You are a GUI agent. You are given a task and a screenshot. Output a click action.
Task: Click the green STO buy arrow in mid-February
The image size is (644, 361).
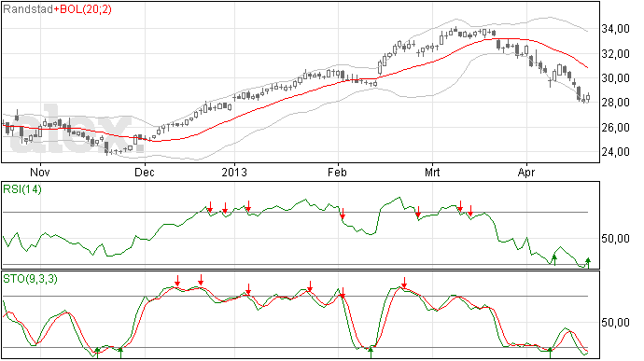(x=371, y=353)
